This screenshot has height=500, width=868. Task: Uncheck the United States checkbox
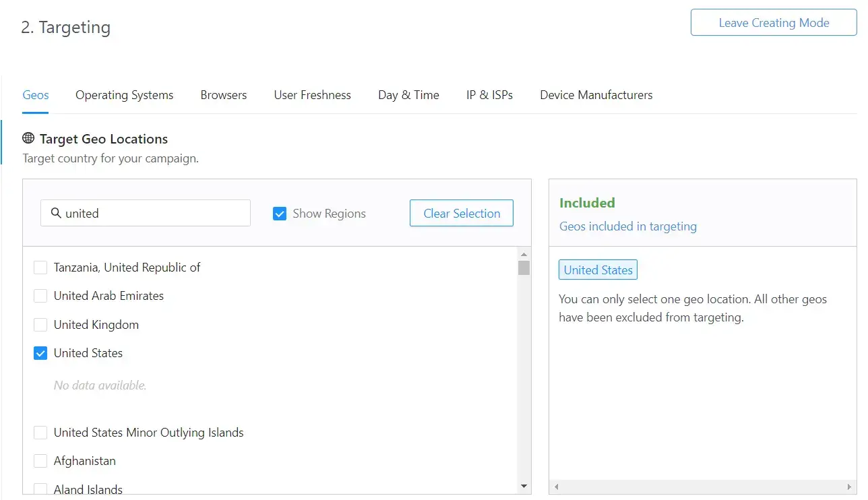tap(40, 353)
